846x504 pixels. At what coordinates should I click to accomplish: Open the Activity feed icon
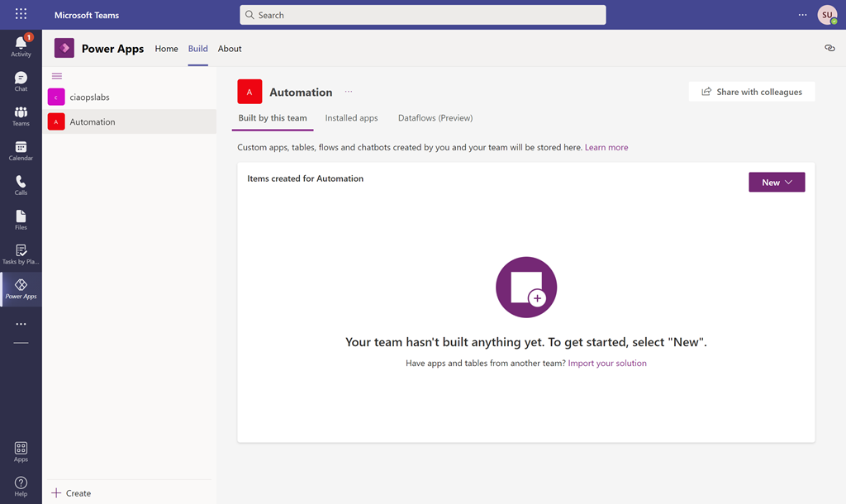pyautogui.click(x=21, y=46)
